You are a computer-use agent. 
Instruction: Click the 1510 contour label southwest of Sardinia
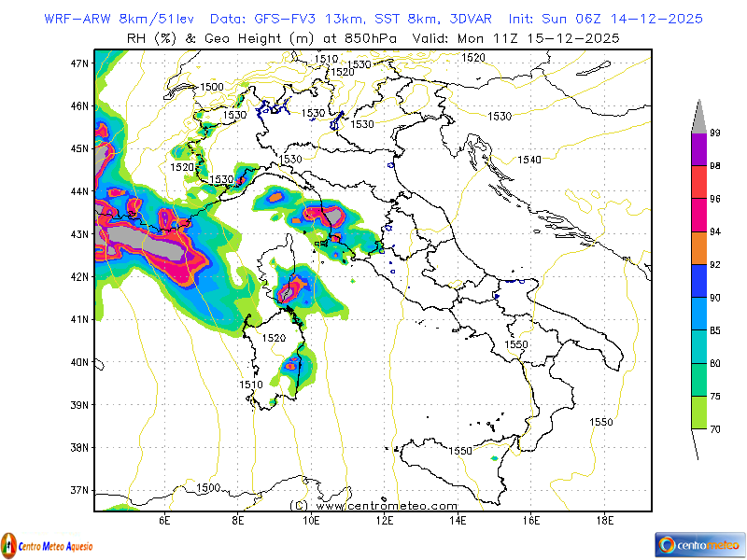[250, 384]
